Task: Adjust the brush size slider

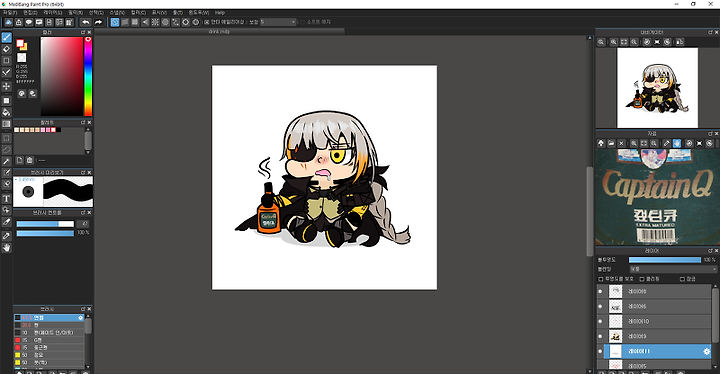Action: pos(45,224)
